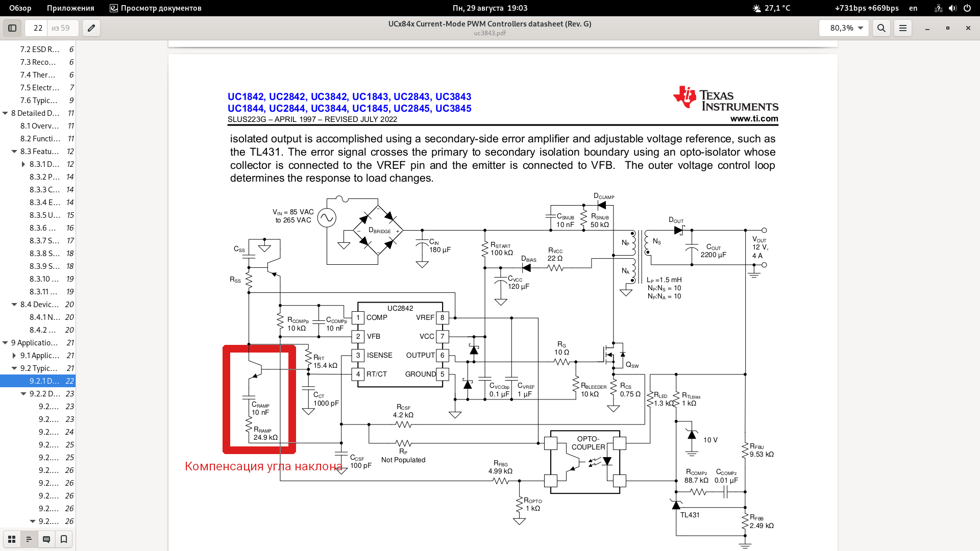Open the 'en' keyboard layout switcher

pyautogui.click(x=913, y=8)
